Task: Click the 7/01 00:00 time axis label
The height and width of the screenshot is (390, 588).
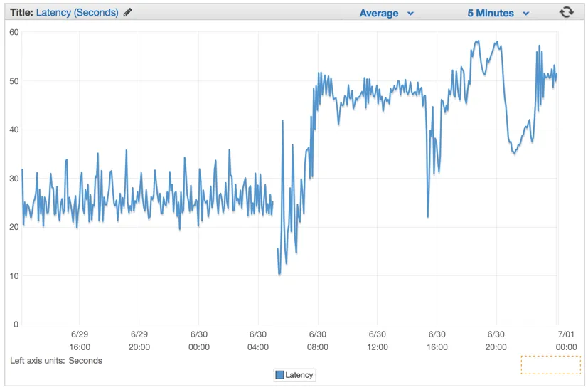Action: pos(566,340)
